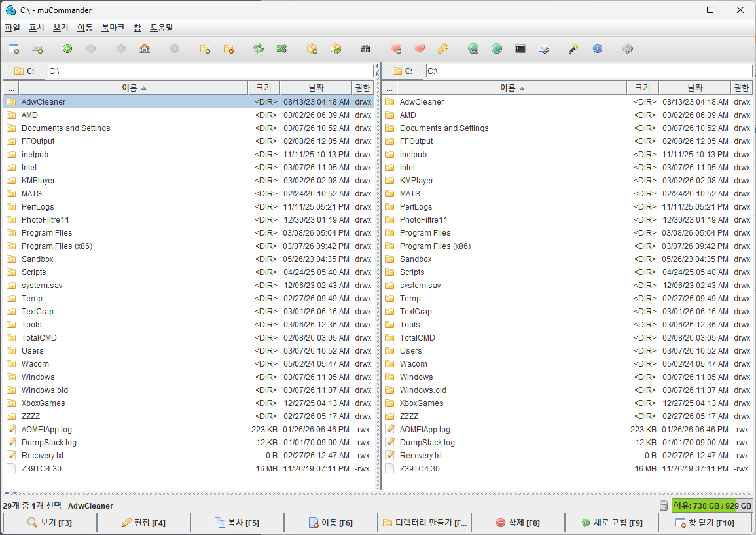
Task: Click the globe with drive toolbar icon
Action: click(x=473, y=48)
